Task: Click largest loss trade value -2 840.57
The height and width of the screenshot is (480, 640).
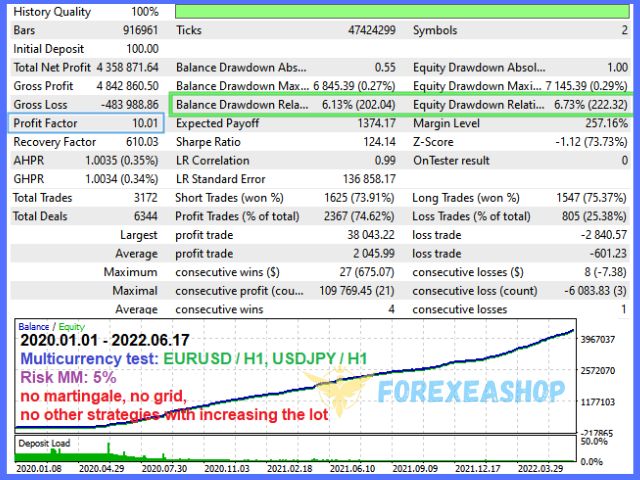Action: pyautogui.click(x=604, y=235)
